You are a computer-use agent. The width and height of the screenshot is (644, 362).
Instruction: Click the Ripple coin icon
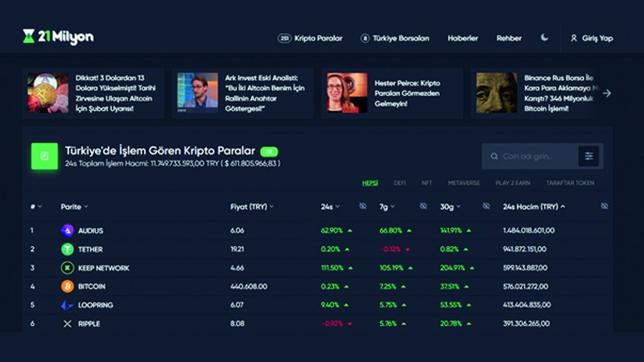click(x=68, y=324)
